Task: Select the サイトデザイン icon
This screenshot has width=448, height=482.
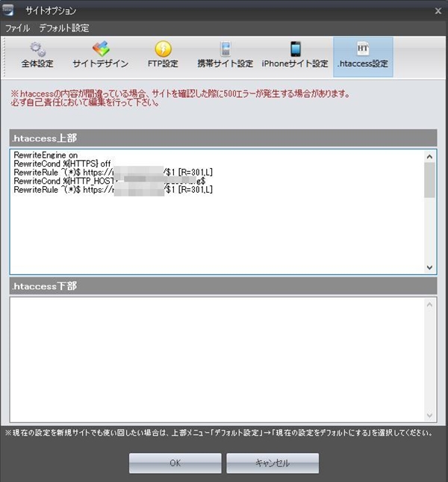Action: (x=100, y=50)
